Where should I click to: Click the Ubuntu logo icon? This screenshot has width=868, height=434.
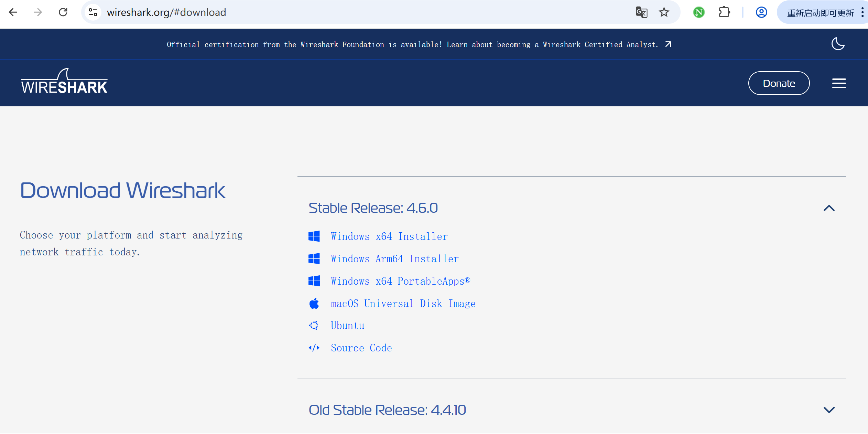314,326
